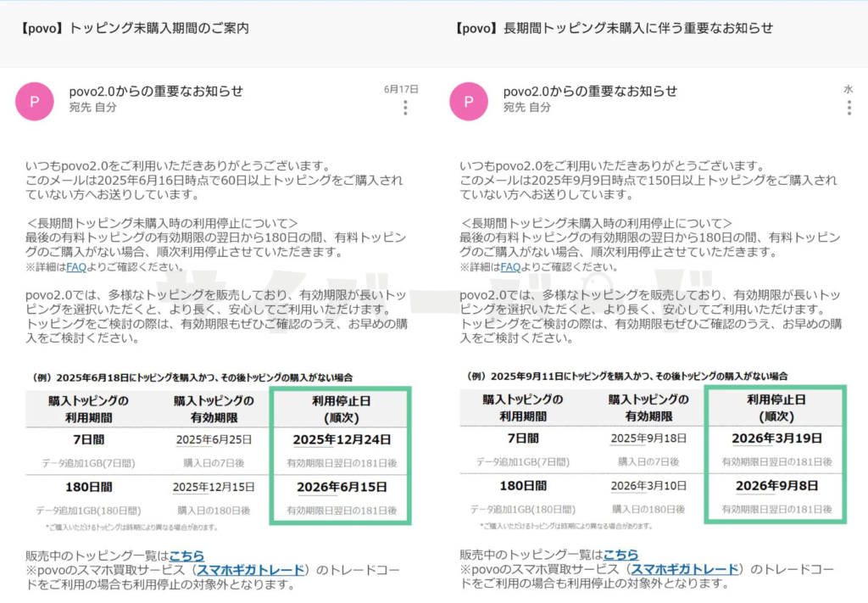Click the 水 day stamp on the email

pos(848,89)
